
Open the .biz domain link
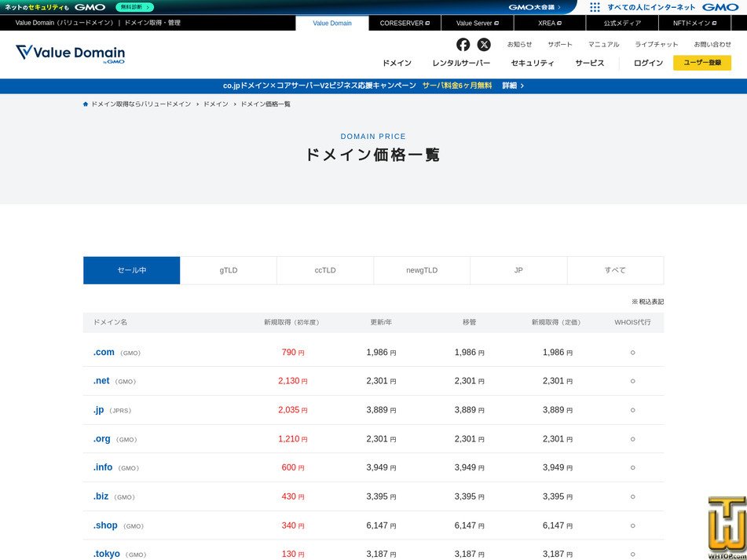click(x=101, y=496)
